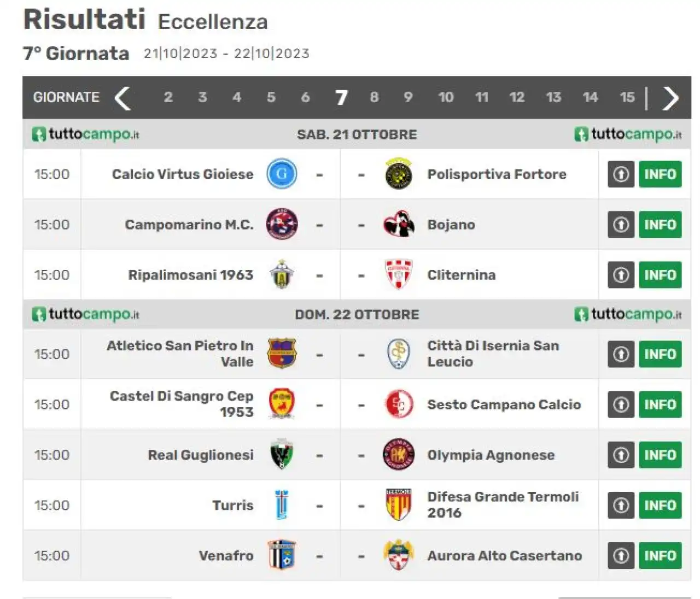The width and height of the screenshot is (700, 599).
Task: Select giornata 6 in the round bar
Action: point(305,97)
